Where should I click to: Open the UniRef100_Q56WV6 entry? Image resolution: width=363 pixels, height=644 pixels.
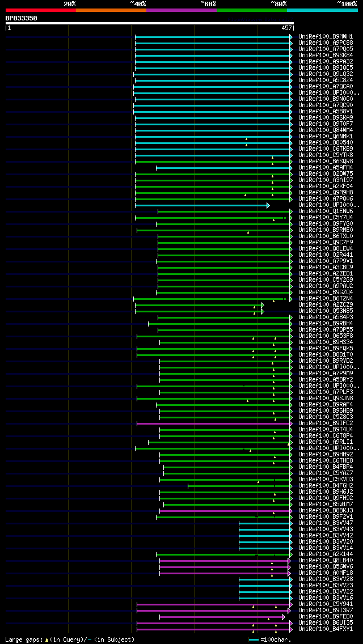[x=326, y=567]
